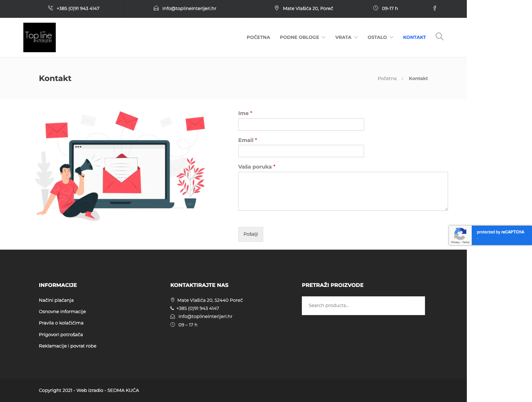Click the location pin in top bar

pyautogui.click(x=277, y=8)
